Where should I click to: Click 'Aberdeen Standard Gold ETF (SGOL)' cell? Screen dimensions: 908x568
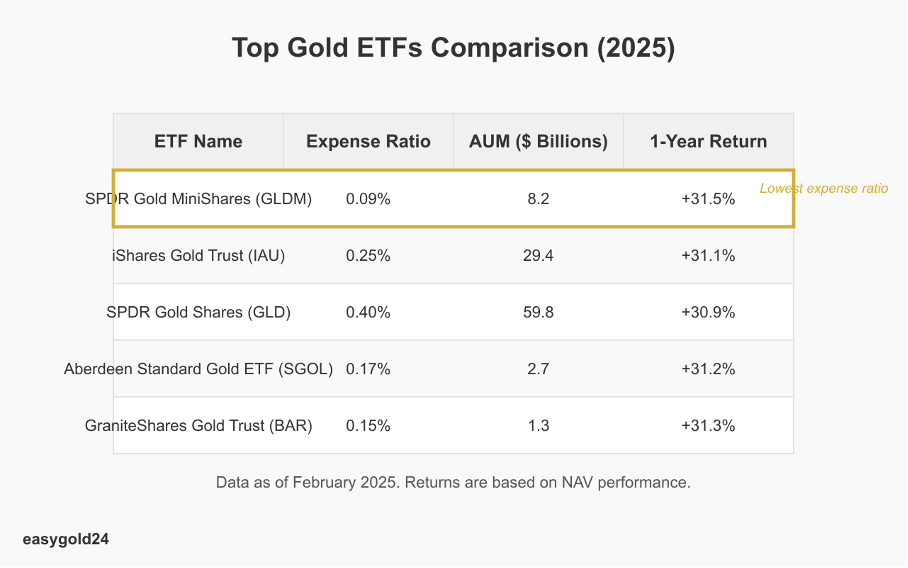199,369
